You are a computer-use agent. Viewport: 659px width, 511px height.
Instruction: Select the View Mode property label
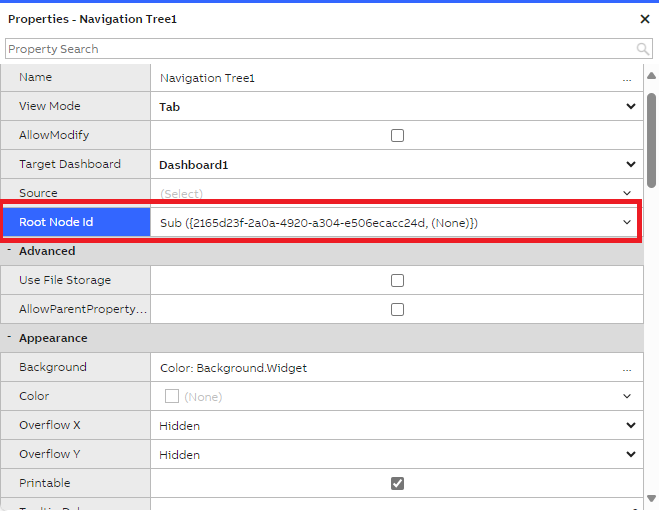point(50,106)
